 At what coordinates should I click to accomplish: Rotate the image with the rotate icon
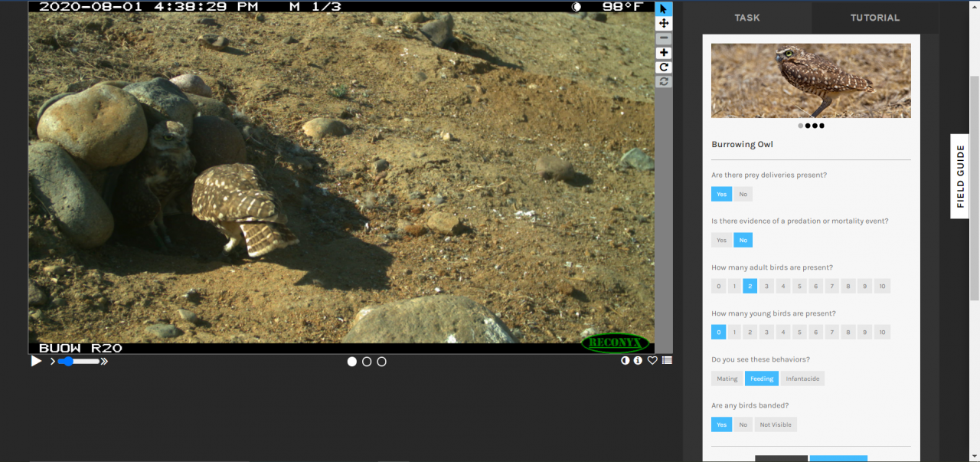[664, 67]
